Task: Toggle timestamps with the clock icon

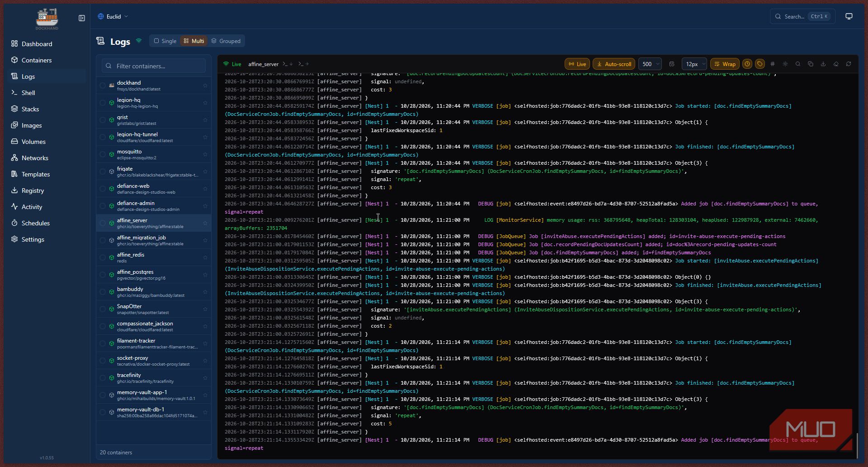Action: coord(747,64)
